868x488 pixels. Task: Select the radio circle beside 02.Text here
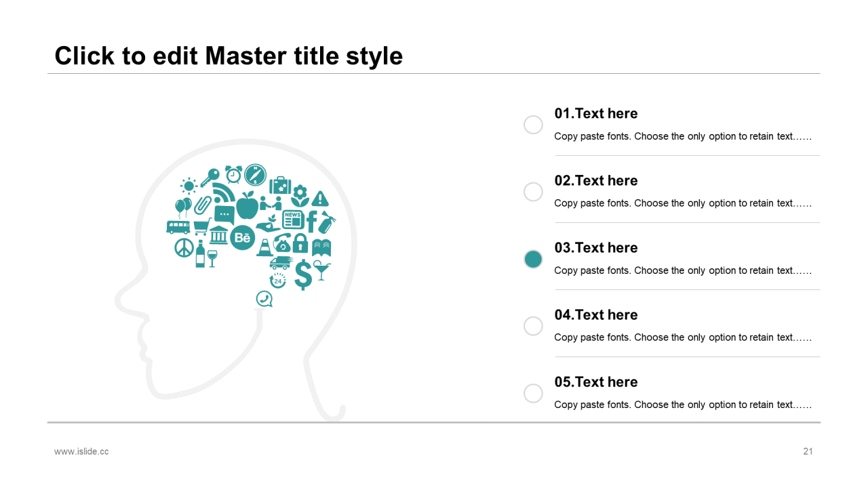[x=534, y=192]
